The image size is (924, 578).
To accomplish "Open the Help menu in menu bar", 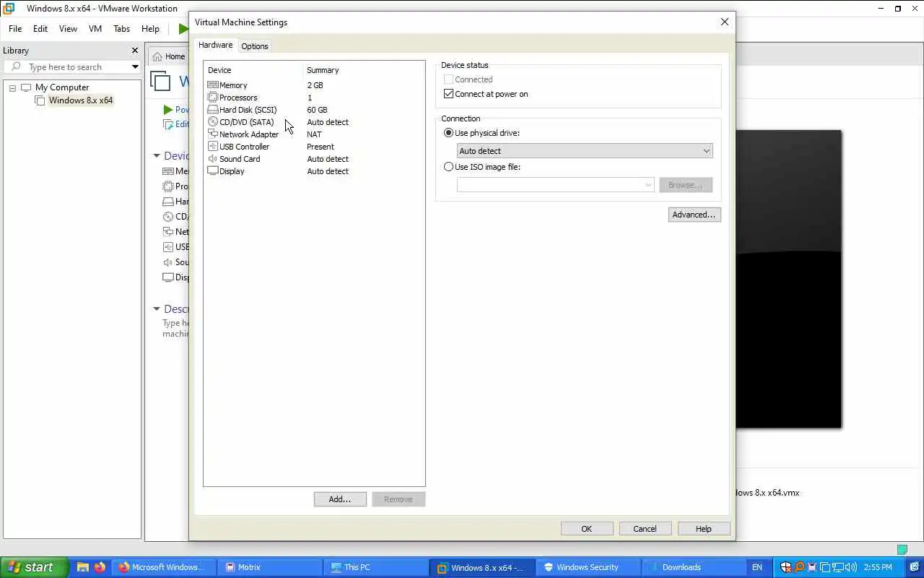I will click(150, 29).
